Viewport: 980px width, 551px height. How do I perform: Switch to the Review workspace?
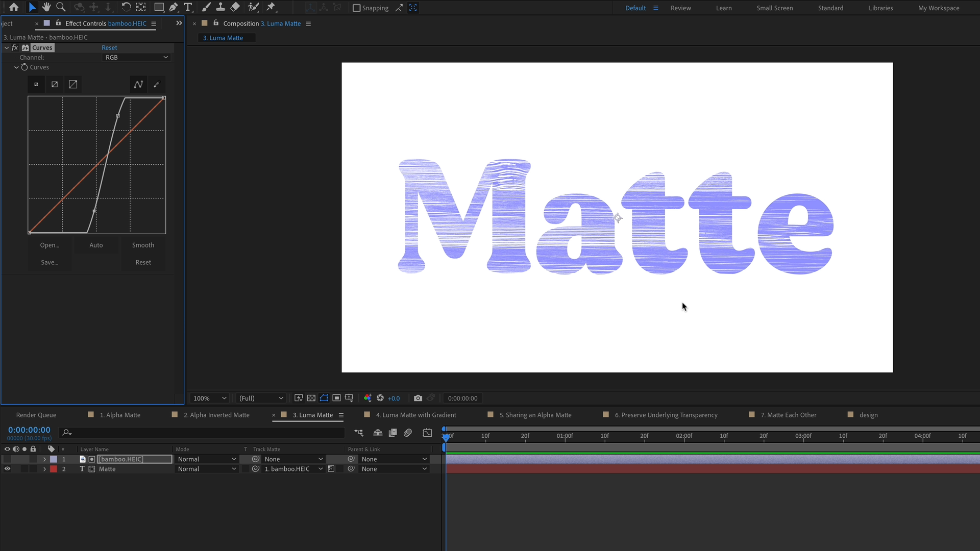click(x=681, y=8)
